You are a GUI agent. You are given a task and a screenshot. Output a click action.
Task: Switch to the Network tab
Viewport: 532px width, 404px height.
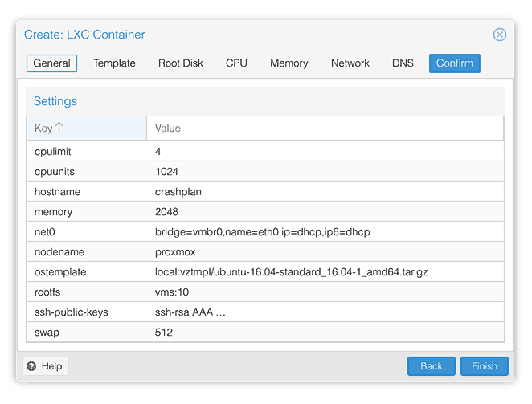coord(350,63)
